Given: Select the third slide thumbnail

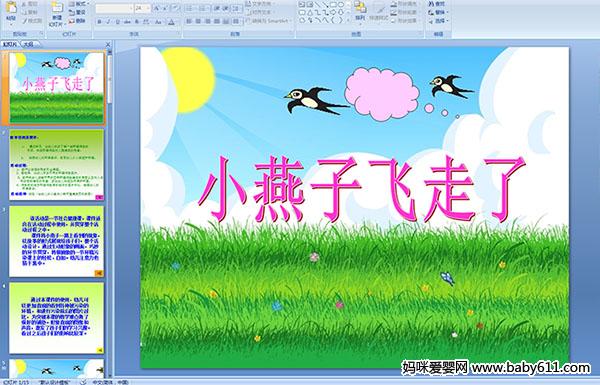Looking at the screenshot, I should point(56,241).
